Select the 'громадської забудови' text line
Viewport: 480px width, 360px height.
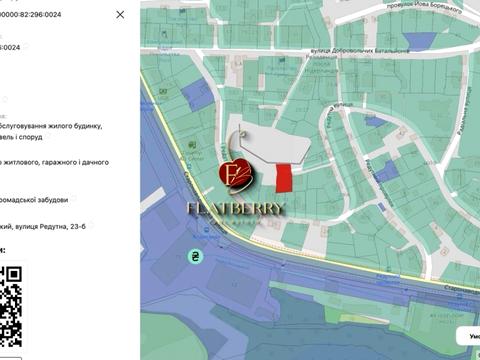point(34,200)
